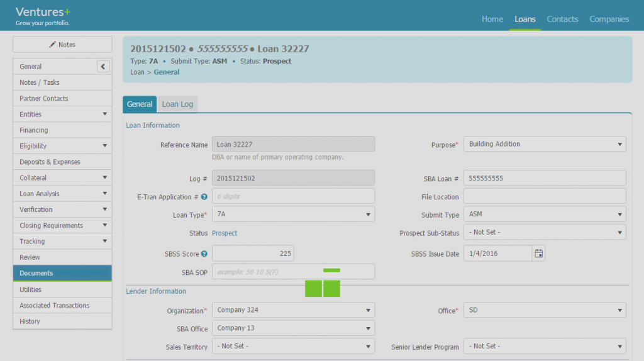
Task: Expand the Loan Analysis sidebar section
Action: click(x=105, y=194)
